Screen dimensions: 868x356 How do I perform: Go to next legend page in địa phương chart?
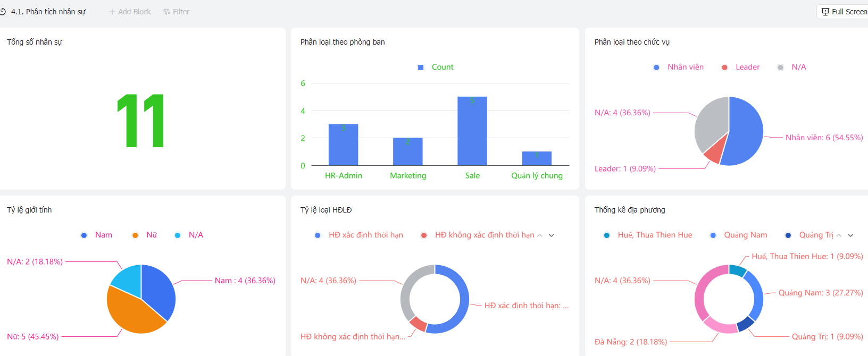[850, 235]
